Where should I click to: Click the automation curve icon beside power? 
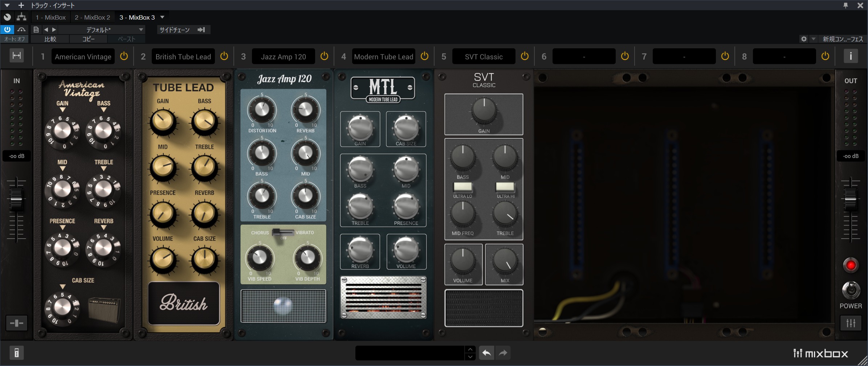[21, 30]
